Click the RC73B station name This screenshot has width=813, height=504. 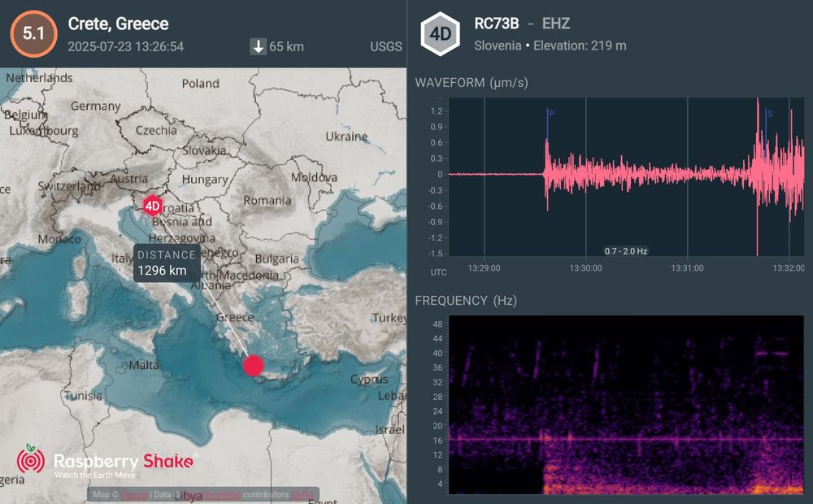coord(497,24)
